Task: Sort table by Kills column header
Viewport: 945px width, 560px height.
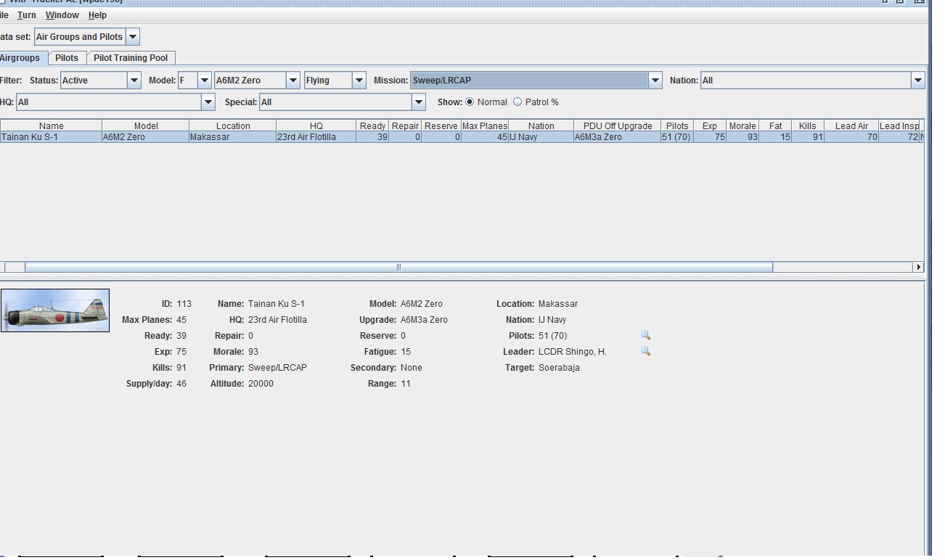Action: (808, 125)
